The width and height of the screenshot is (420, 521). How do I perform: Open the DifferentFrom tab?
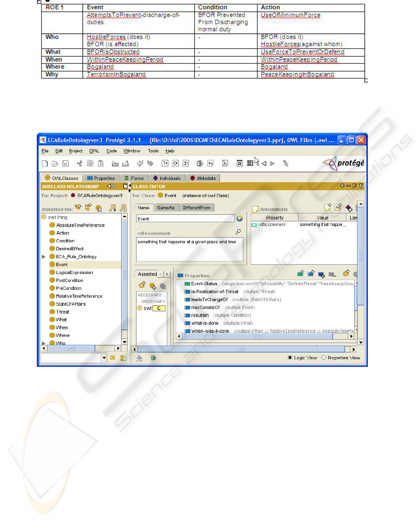(196, 207)
